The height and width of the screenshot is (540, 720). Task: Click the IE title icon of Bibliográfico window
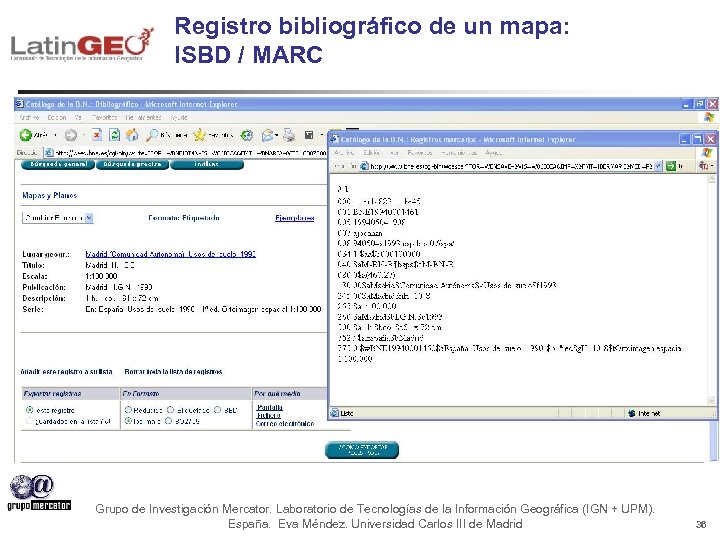click(19, 104)
